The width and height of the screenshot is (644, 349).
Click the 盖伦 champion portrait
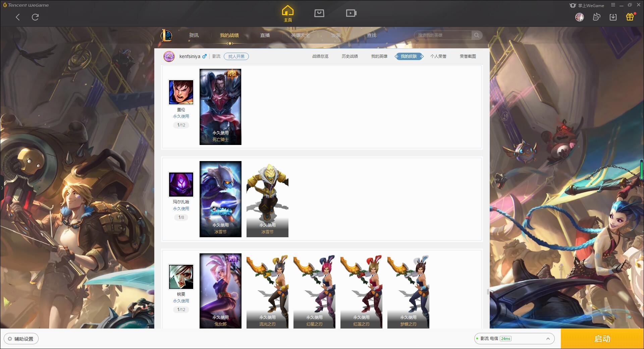[181, 92]
